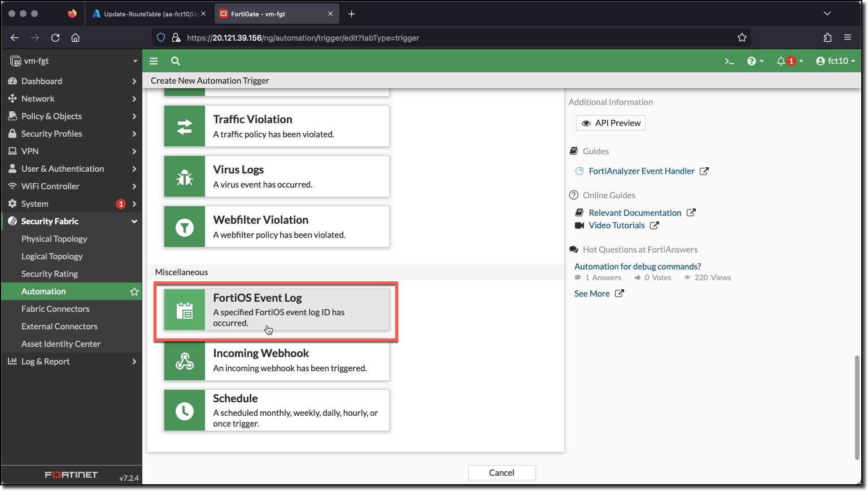
Task: Click the See More link
Action: (592, 294)
